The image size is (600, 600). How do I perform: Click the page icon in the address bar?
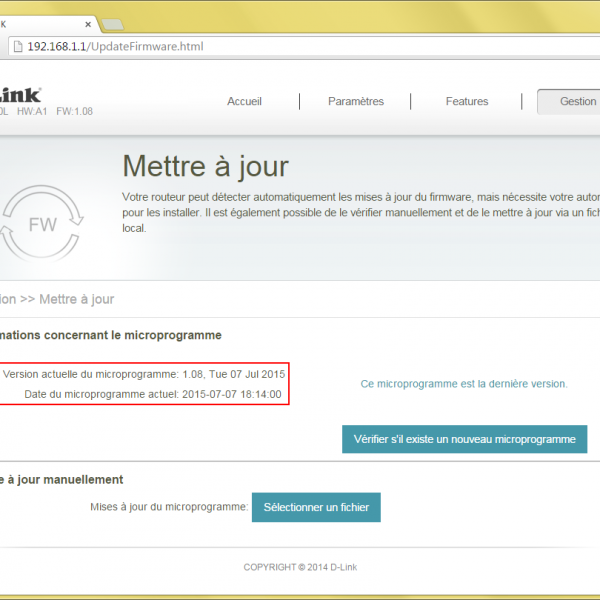point(17,47)
